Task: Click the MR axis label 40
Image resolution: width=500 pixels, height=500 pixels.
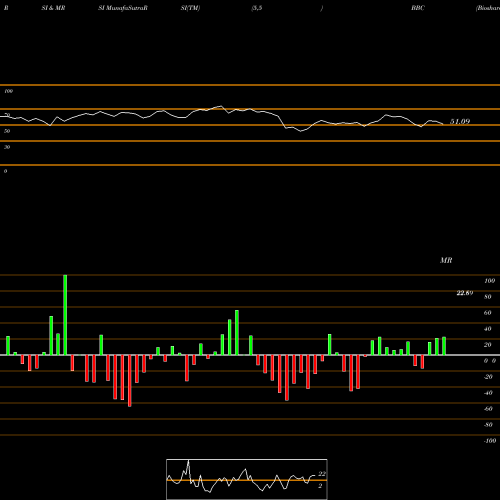Action: [x=488, y=329]
